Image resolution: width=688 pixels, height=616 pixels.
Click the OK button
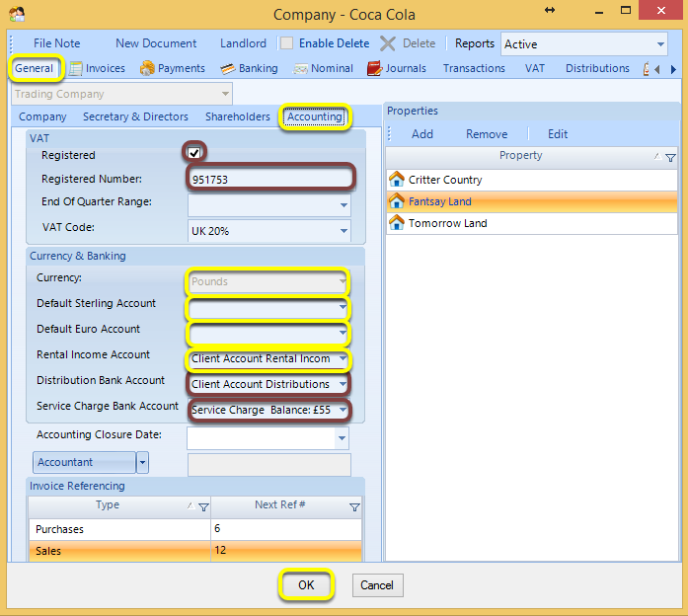tap(306, 584)
